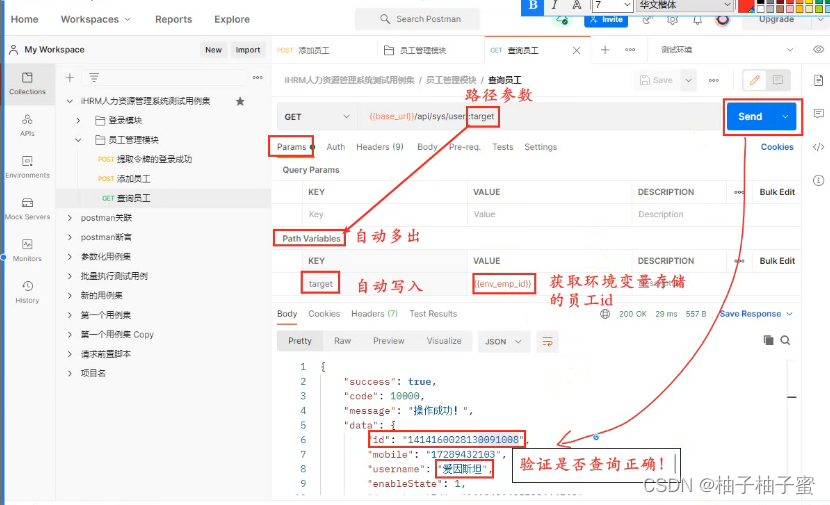
Task: Open the settings gear in header
Action: (x=672, y=20)
